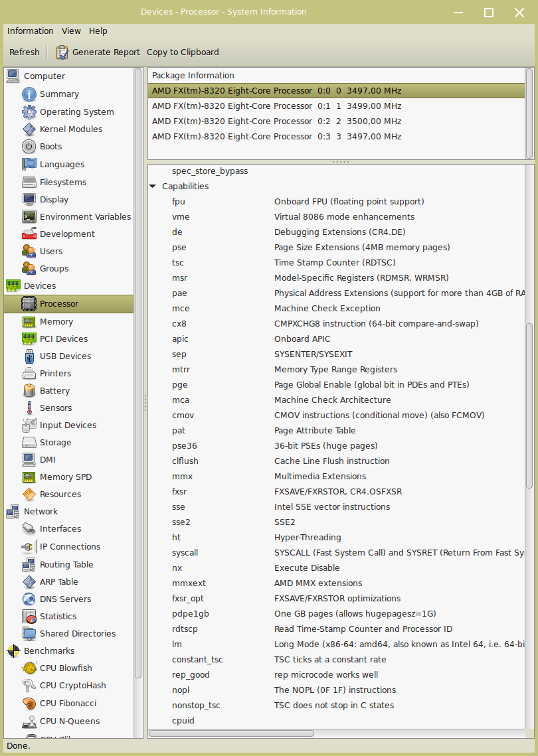Select the Filesystems drive icon
538x756 pixels.
tap(29, 183)
